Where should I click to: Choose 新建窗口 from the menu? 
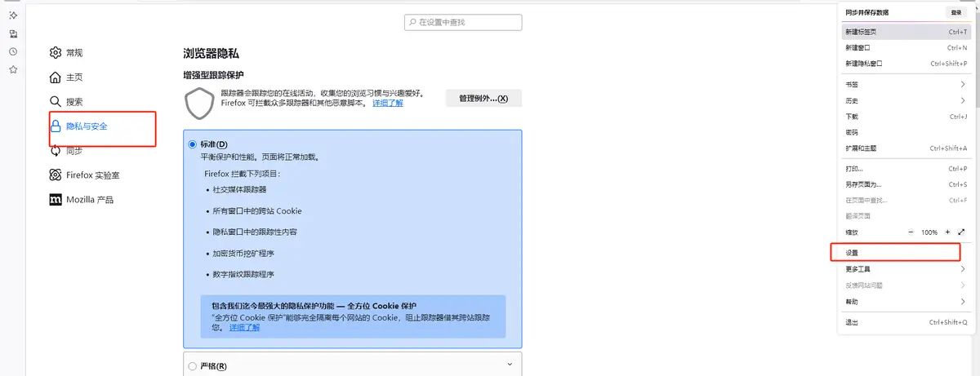point(905,47)
